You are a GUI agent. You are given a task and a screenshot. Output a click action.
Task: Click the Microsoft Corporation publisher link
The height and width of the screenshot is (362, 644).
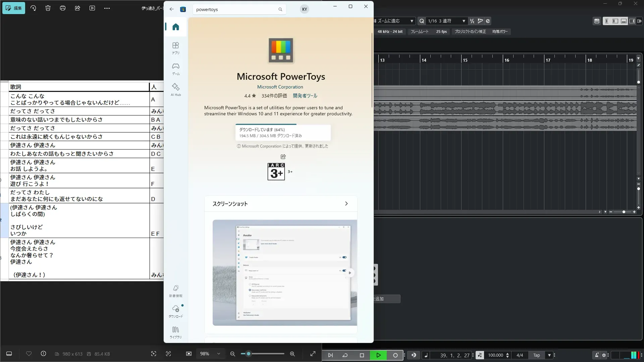tap(280, 87)
